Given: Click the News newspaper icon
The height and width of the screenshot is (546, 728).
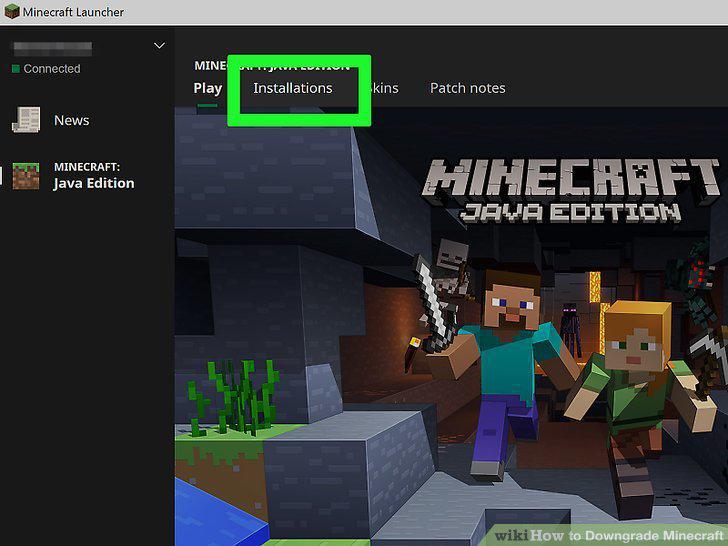Looking at the screenshot, I should point(26,120).
